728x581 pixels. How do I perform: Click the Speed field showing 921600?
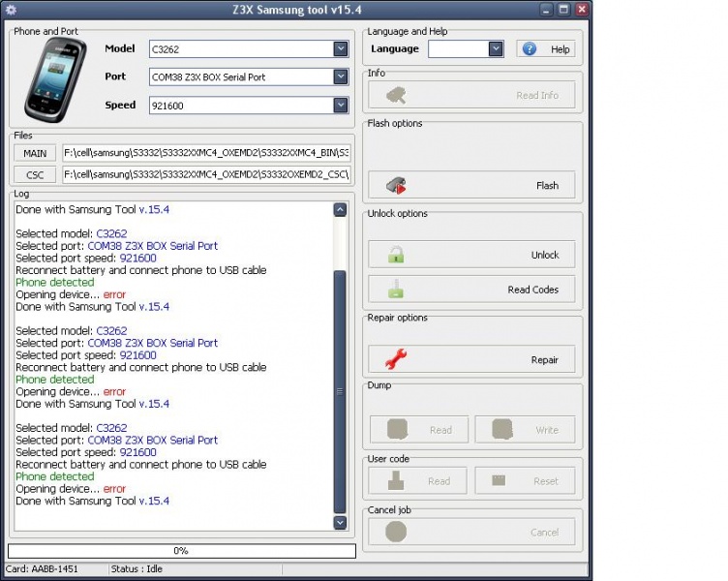coord(249,106)
